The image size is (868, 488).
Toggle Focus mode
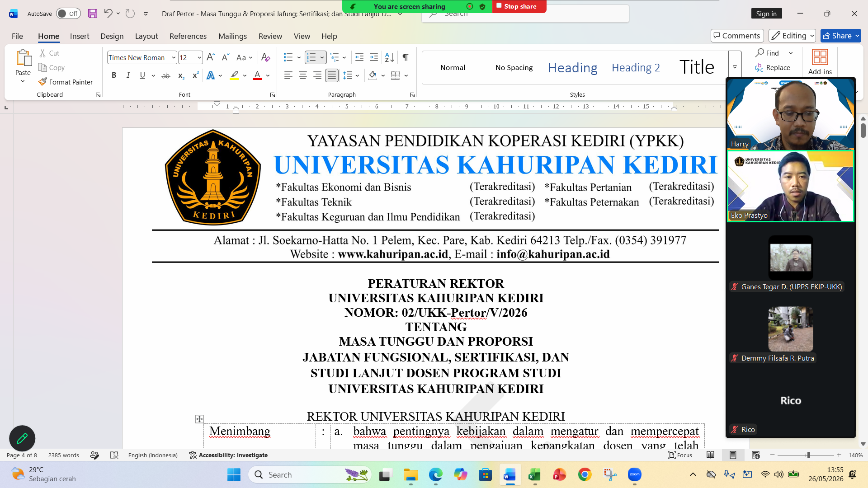[680, 455]
